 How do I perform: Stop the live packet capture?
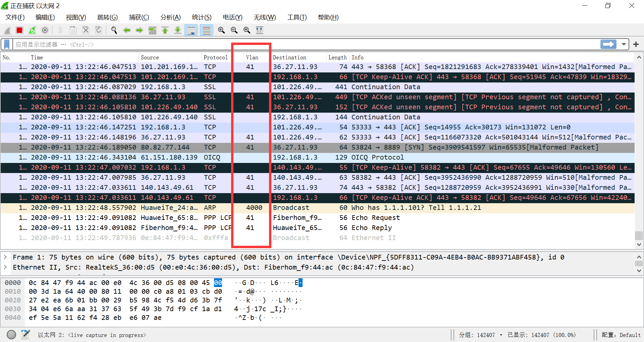click(x=19, y=30)
